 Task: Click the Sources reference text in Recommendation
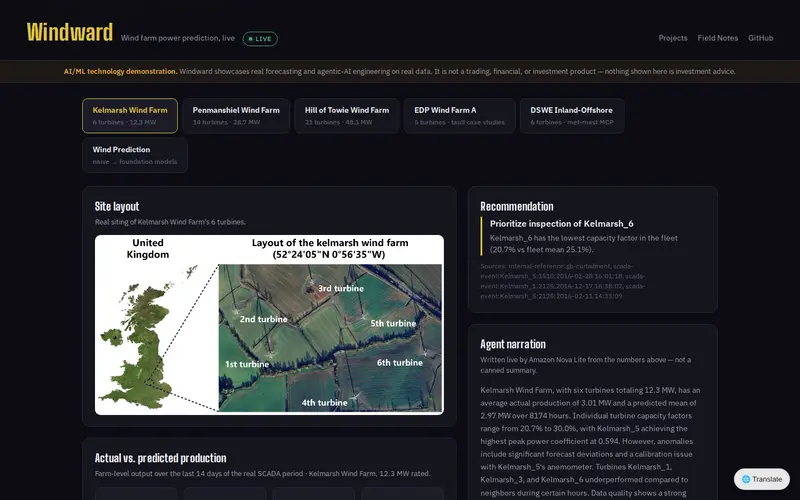[x=562, y=281]
